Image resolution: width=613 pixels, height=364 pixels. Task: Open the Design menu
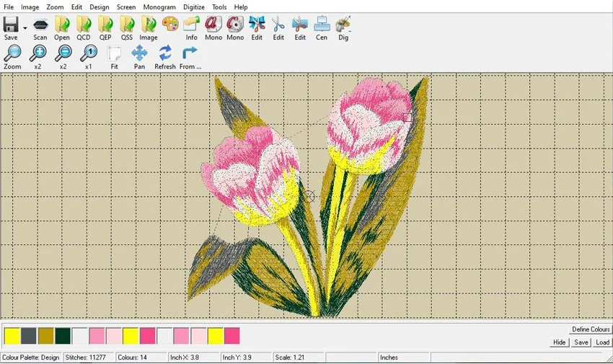pos(100,7)
